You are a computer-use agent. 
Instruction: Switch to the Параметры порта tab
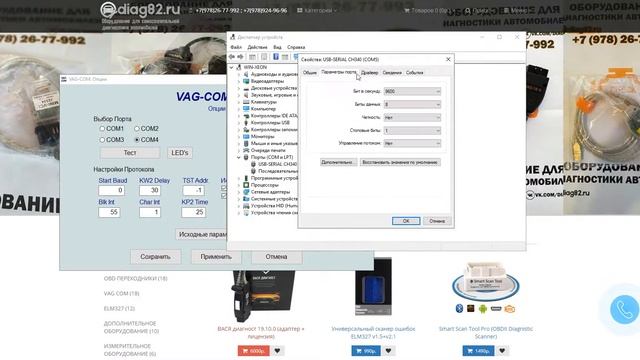(338, 72)
